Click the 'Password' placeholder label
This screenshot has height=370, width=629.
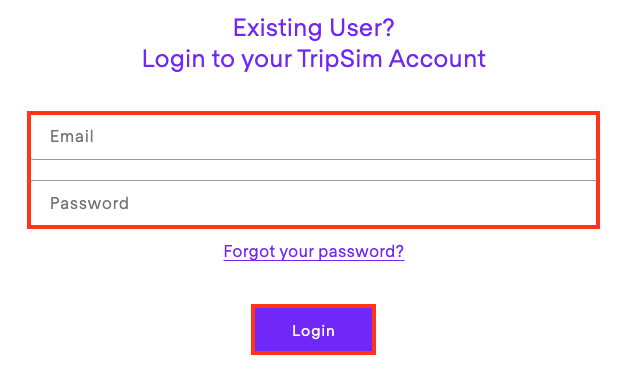pyautogui.click(x=89, y=203)
